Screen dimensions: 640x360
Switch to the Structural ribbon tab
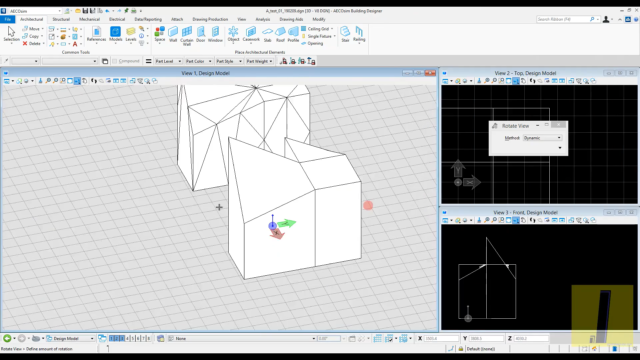(61, 19)
